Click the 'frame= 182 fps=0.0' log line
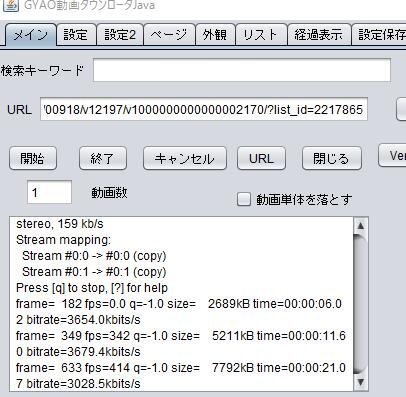The width and height of the screenshot is (406, 397). pyautogui.click(x=179, y=304)
